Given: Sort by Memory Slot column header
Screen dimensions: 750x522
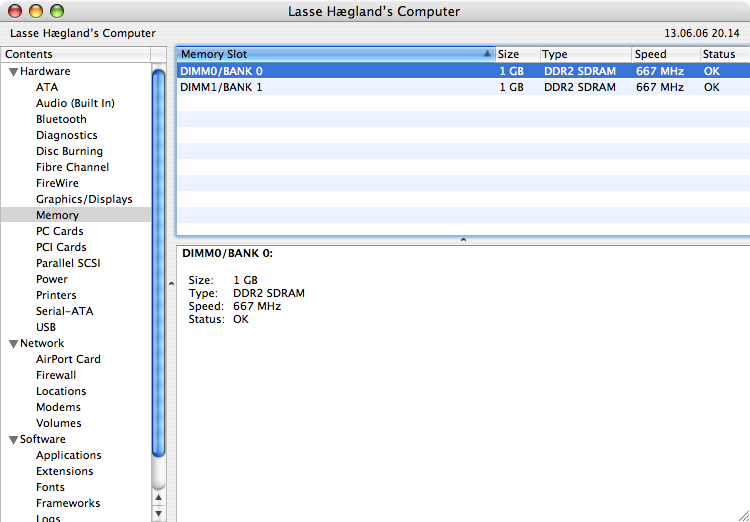Looking at the screenshot, I should coord(336,54).
